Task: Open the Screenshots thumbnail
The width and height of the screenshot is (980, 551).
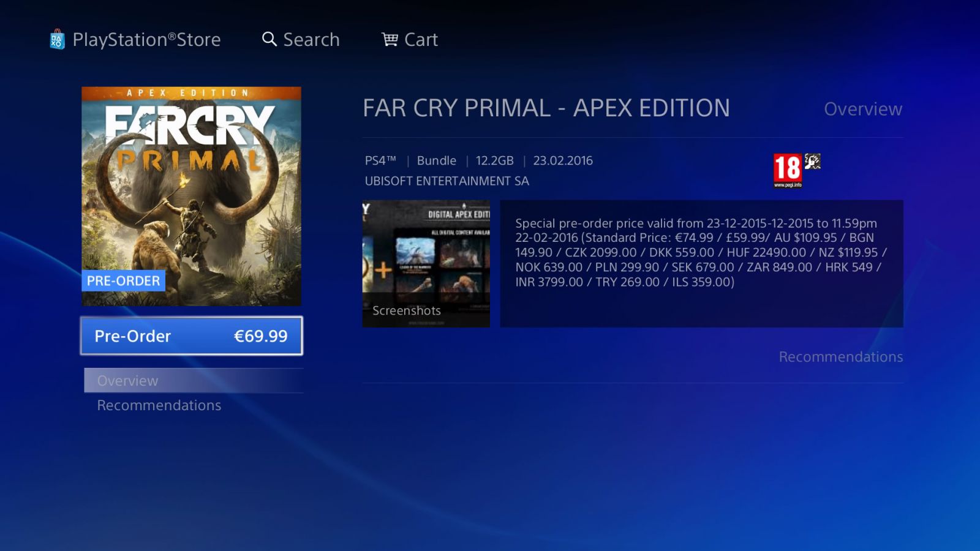Action: pos(426,263)
